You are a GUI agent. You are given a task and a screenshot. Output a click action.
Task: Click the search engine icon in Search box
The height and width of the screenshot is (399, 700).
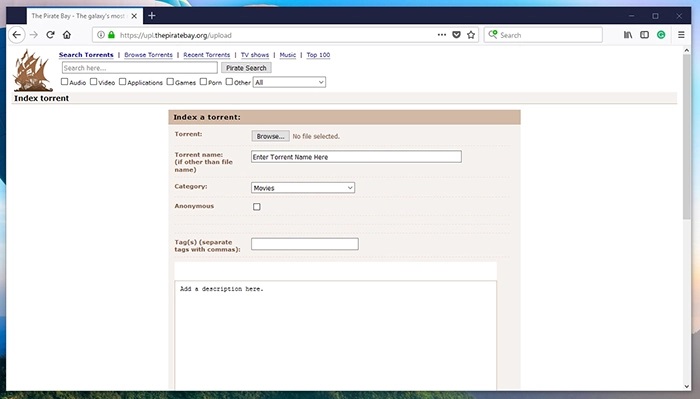[492, 34]
